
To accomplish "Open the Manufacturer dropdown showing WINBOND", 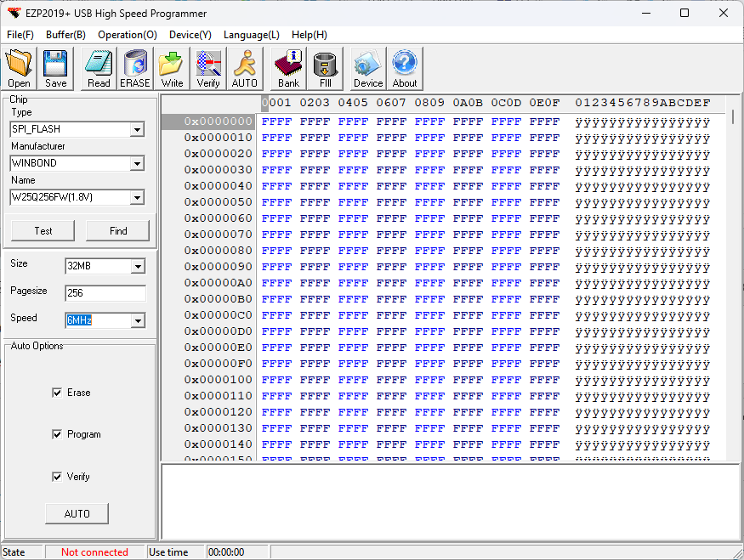I will pyautogui.click(x=137, y=164).
